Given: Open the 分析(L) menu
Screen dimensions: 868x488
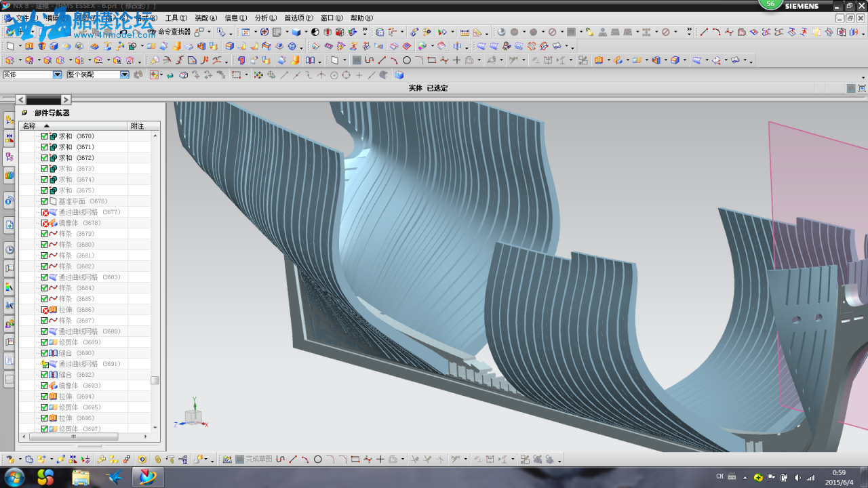Looking at the screenshot, I should [x=265, y=18].
